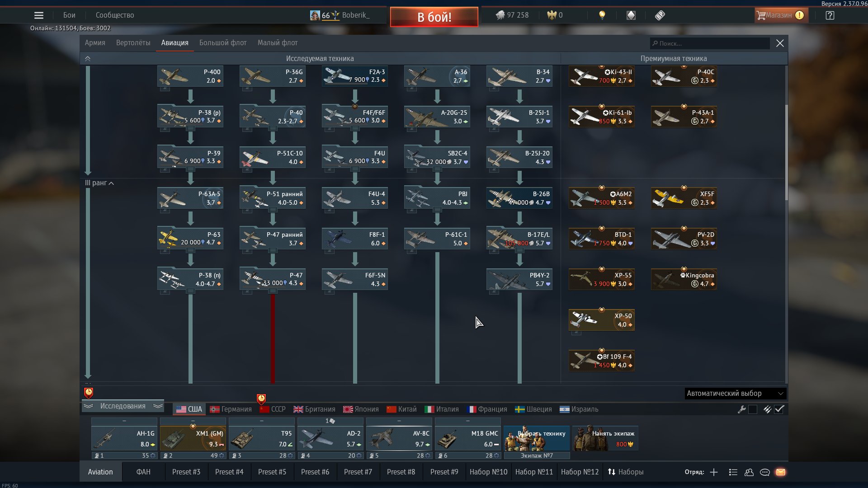Open the Магазин shop
The width and height of the screenshot is (868, 488).
781,15
